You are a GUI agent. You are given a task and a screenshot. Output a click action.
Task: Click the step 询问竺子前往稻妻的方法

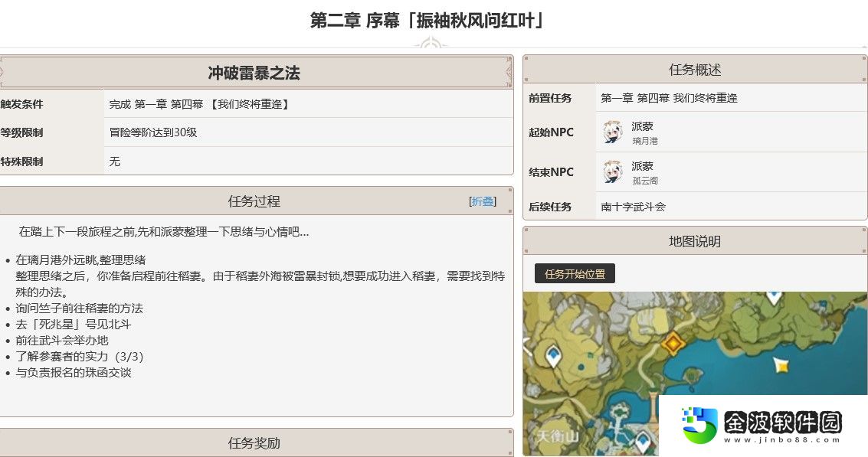tap(79, 308)
